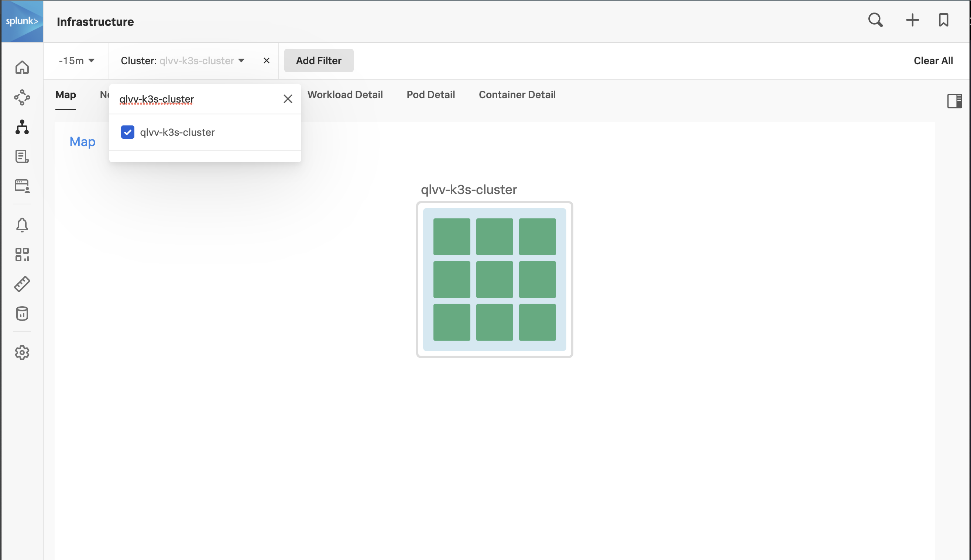Uncheck the qlvv-k3s-cluster checkbox
Viewport: 971px width, 560px height.
(127, 132)
